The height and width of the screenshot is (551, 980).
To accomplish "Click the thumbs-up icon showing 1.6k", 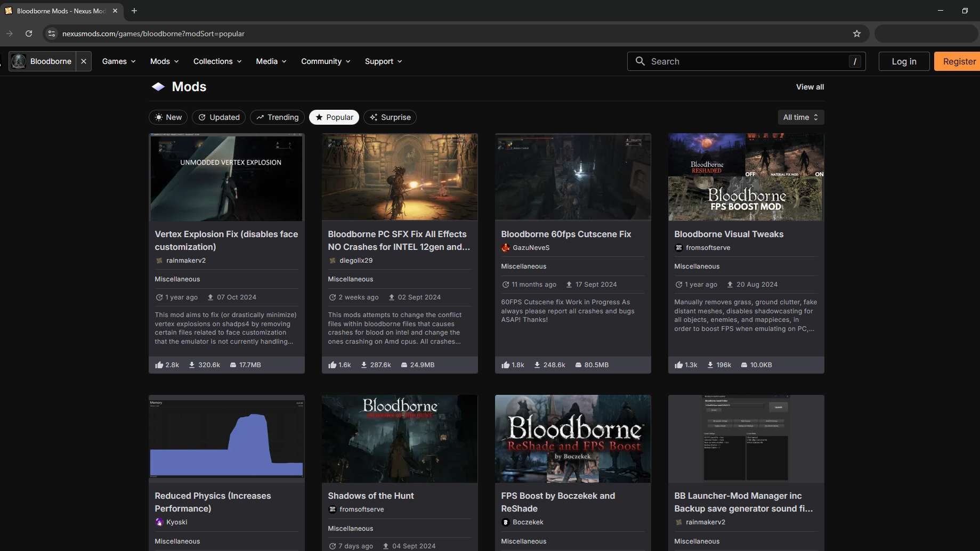I will [332, 365].
